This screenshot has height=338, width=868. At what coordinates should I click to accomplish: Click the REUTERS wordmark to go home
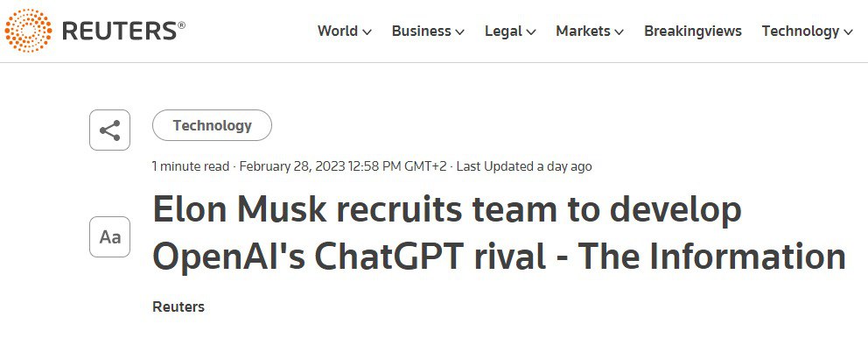(124, 31)
